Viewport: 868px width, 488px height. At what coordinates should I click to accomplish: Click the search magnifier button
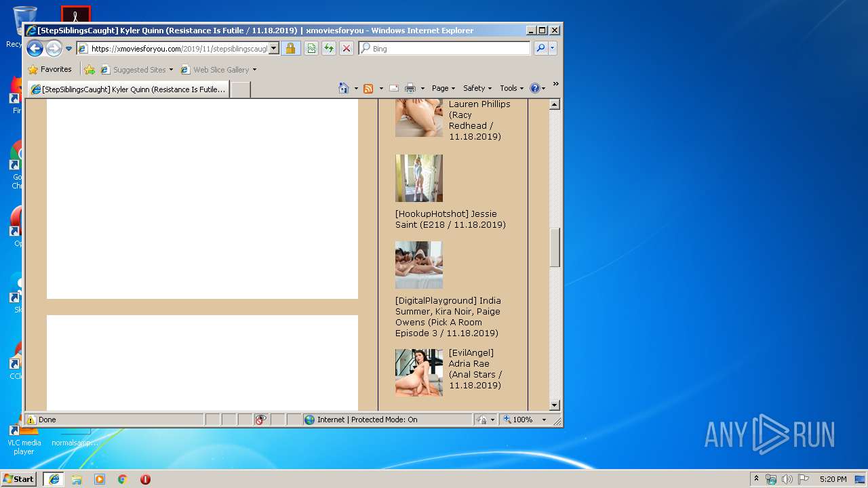pos(540,49)
